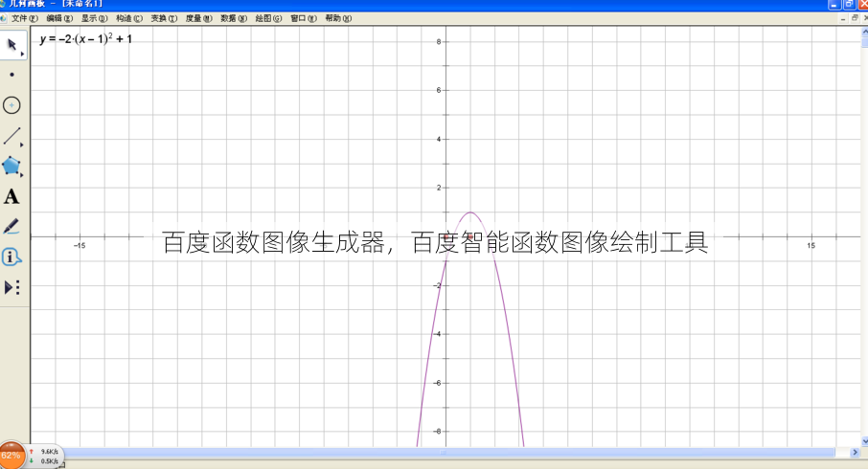Viewport: 868px width, 469px height.
Task: Minimize the inner document window
Action: [x=843, y=18]
